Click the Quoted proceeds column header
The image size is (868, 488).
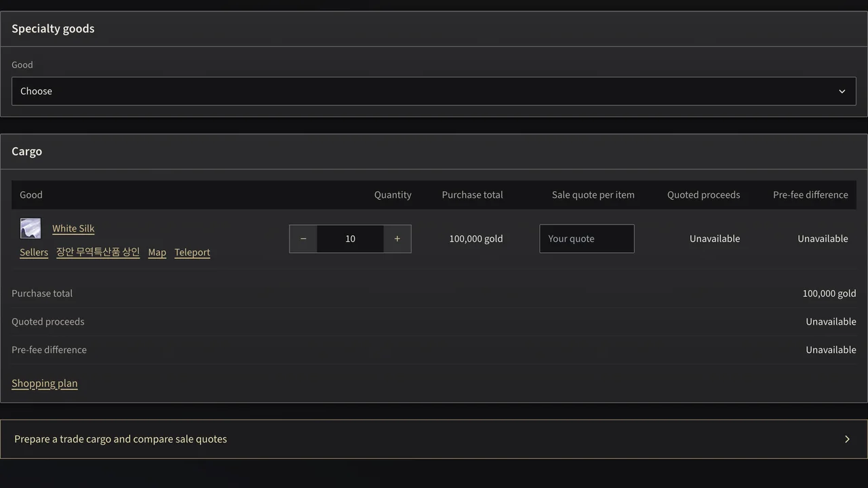[x=704, y=195]
